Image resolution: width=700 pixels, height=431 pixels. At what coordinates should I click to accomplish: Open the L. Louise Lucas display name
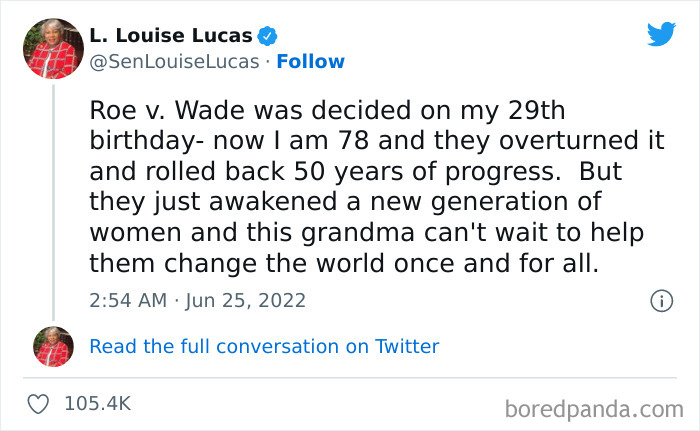[170, 37]
